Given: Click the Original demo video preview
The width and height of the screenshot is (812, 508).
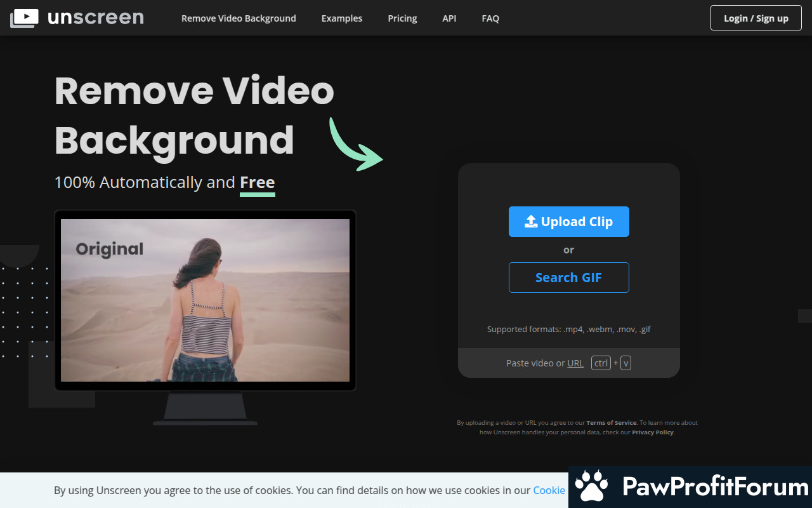Looking at the screenshot, I should pyautogui.click(x=205, y=300).
